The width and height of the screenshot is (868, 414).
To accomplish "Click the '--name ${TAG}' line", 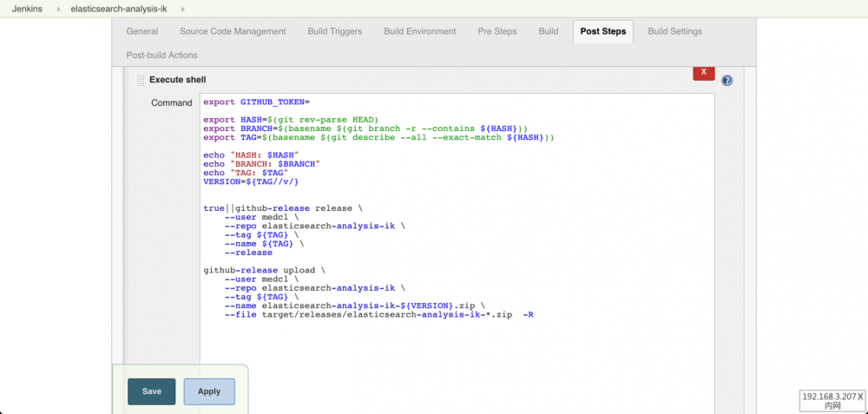I will coord(264,244).
